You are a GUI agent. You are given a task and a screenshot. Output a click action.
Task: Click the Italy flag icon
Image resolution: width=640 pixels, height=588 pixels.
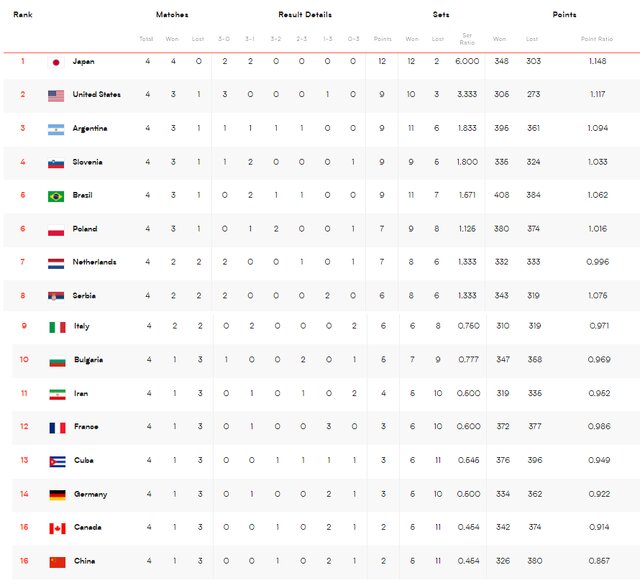coord(57,327)
